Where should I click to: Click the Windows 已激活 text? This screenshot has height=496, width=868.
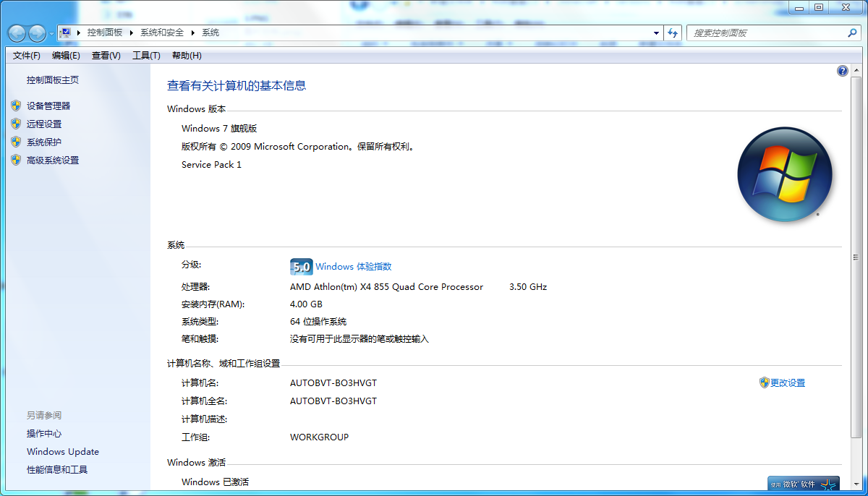tap(215, 482)
